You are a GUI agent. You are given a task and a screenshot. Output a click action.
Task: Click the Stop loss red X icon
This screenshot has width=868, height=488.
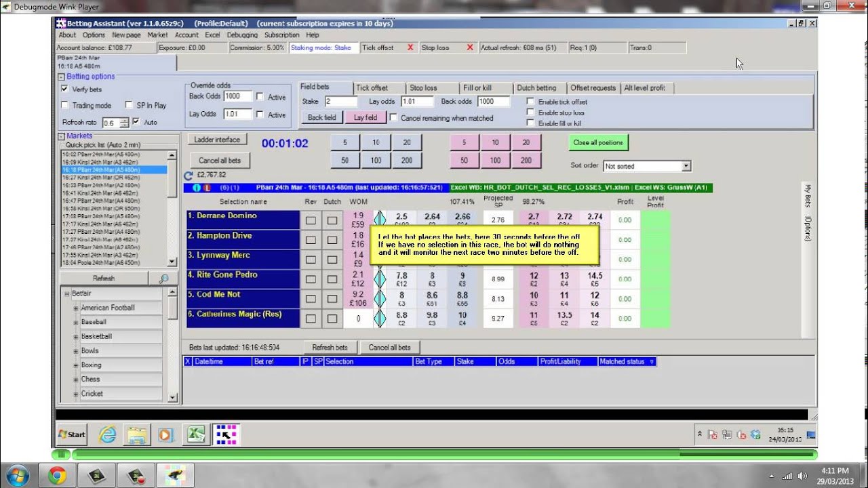coord(470,47)
